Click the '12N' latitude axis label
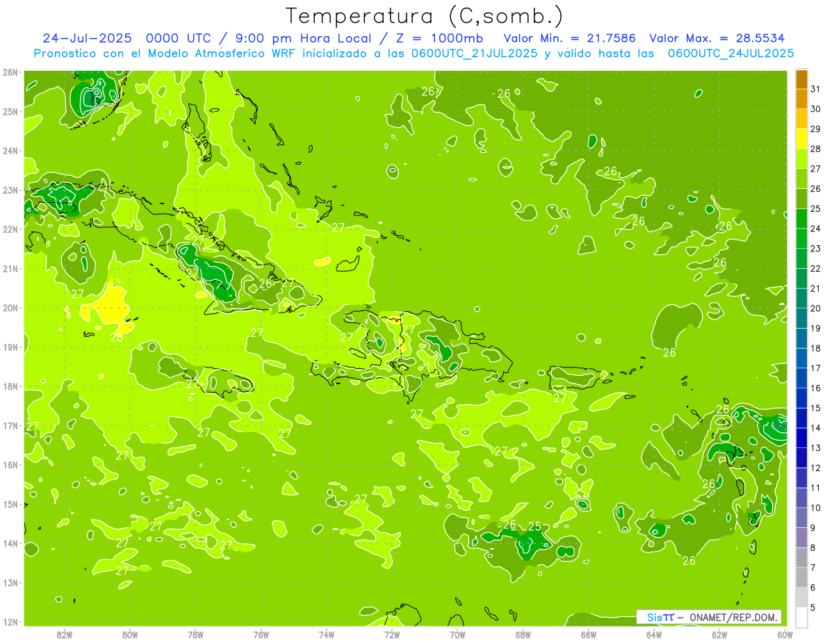This screenshot has width=834, height=644. point(10,622)
